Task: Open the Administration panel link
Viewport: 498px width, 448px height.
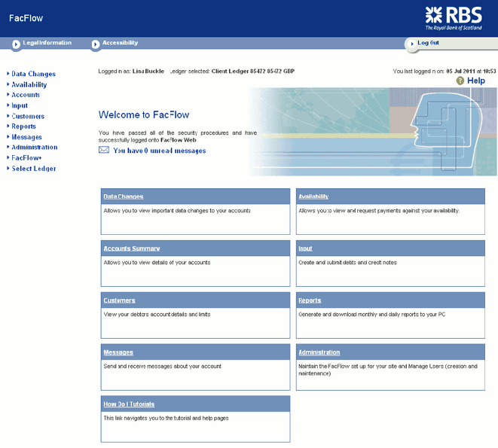Action: tap(319, 352)
